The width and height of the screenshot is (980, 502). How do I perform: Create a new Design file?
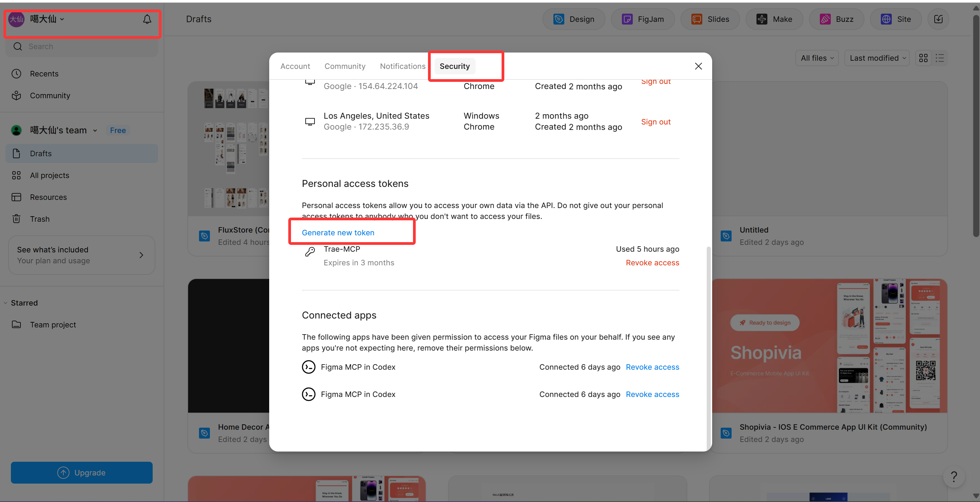coord(574,19)
